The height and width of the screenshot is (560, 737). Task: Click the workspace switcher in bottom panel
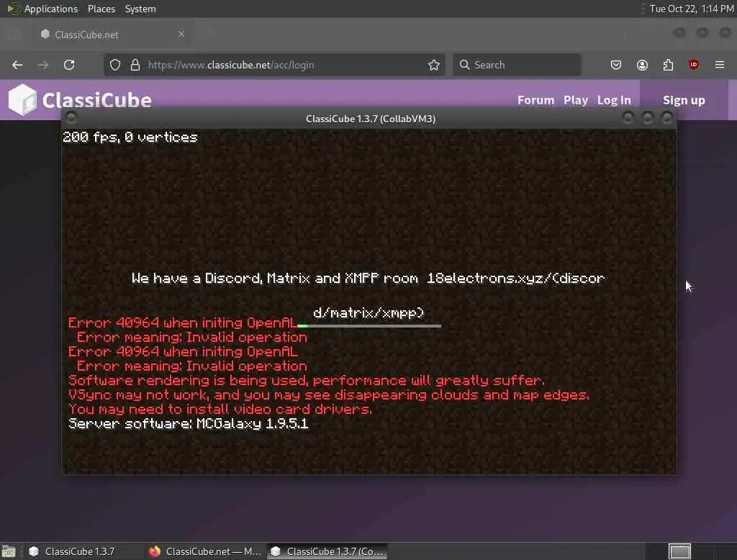click(x=679, y=551)
